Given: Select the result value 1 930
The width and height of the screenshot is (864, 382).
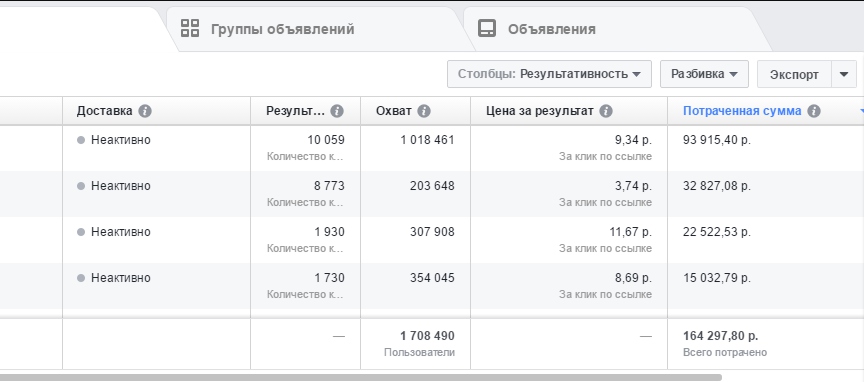Looking at the screenshot, I should [330, 232].
